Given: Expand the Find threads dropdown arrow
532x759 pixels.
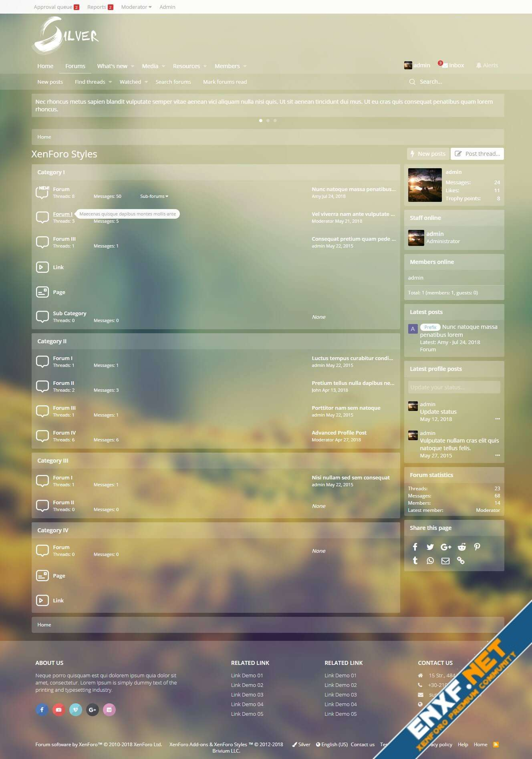Looking at the screenshot, I should coord(110,82).
